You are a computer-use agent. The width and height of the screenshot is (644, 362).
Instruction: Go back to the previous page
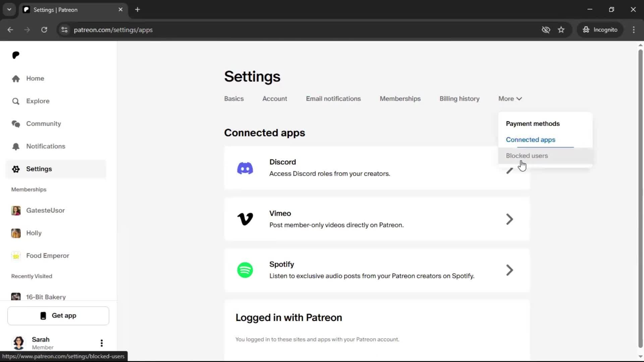(10, 30)
